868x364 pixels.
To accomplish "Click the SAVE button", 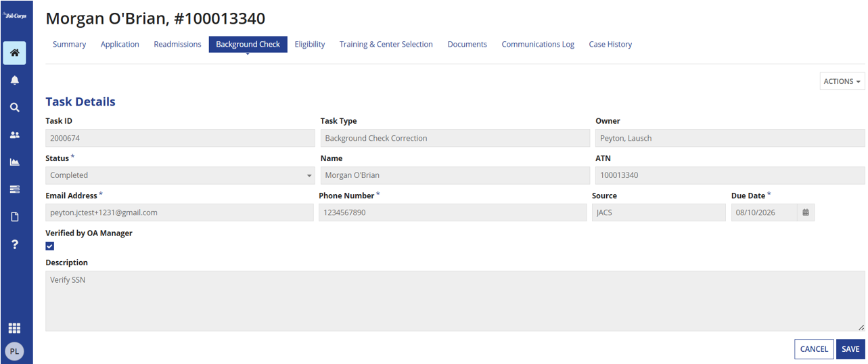I will click(850, 349).
